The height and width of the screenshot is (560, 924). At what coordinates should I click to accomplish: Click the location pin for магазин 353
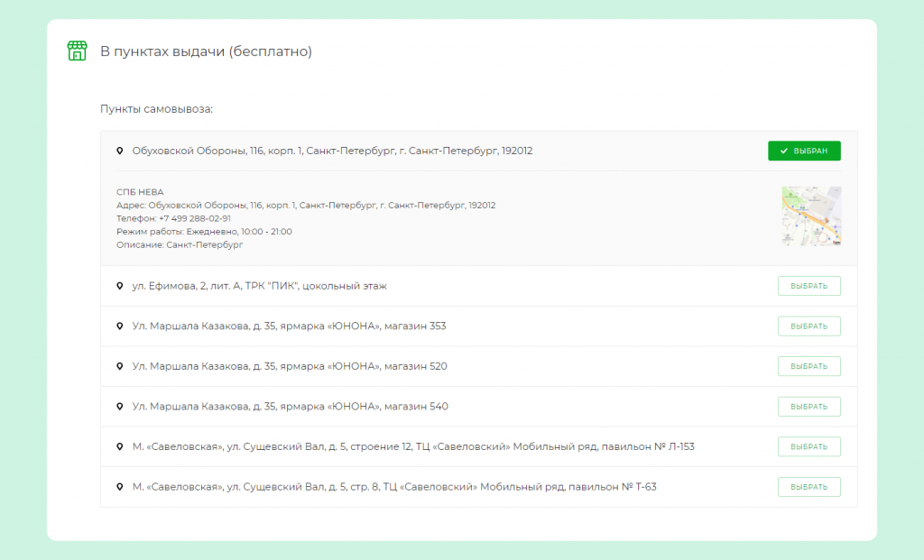[x=120, y=326]
